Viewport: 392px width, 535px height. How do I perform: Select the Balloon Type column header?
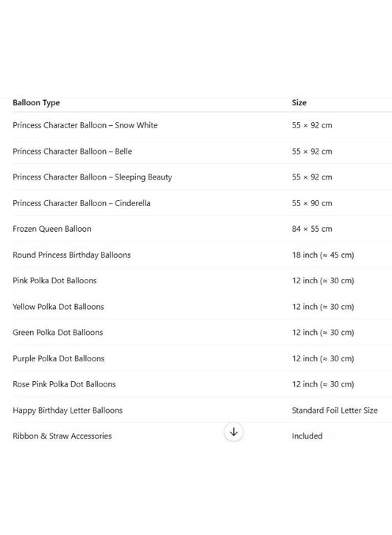coord(36,103)
